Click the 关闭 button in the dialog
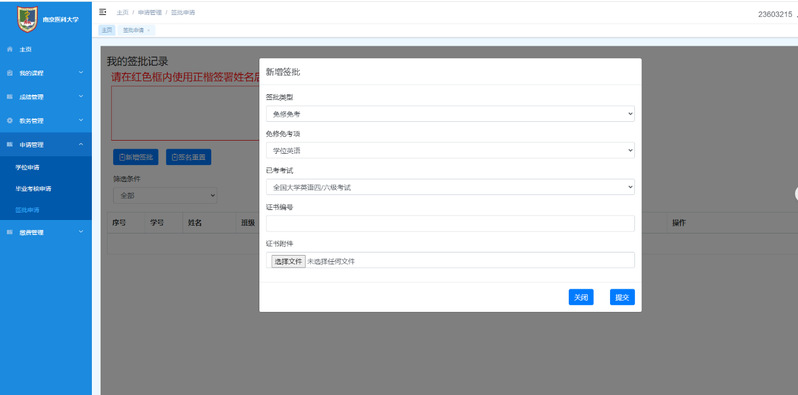The width and height of the screenshot is (798, 395). pos(581,297)
